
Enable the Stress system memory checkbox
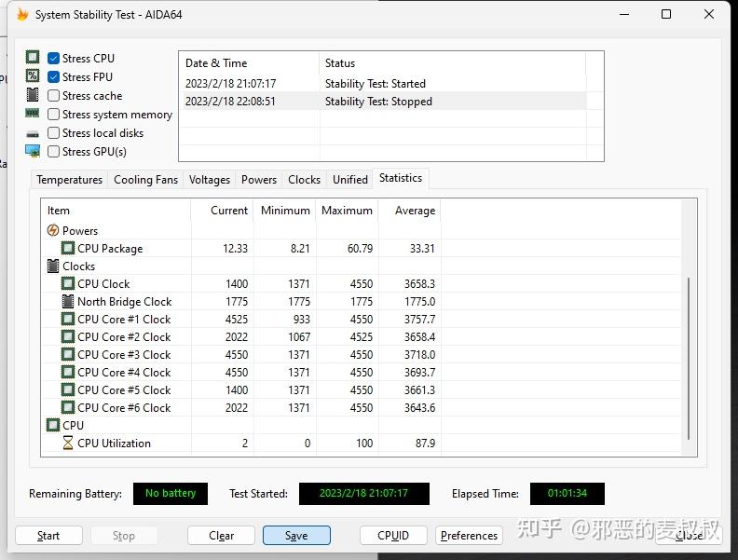point(54,115)
